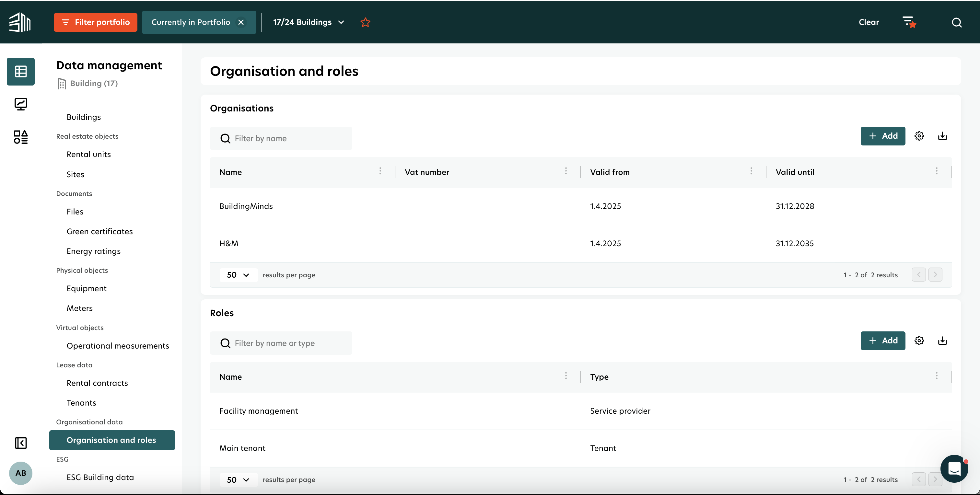Open the Vat number column options menu

(x=566, y=171)
